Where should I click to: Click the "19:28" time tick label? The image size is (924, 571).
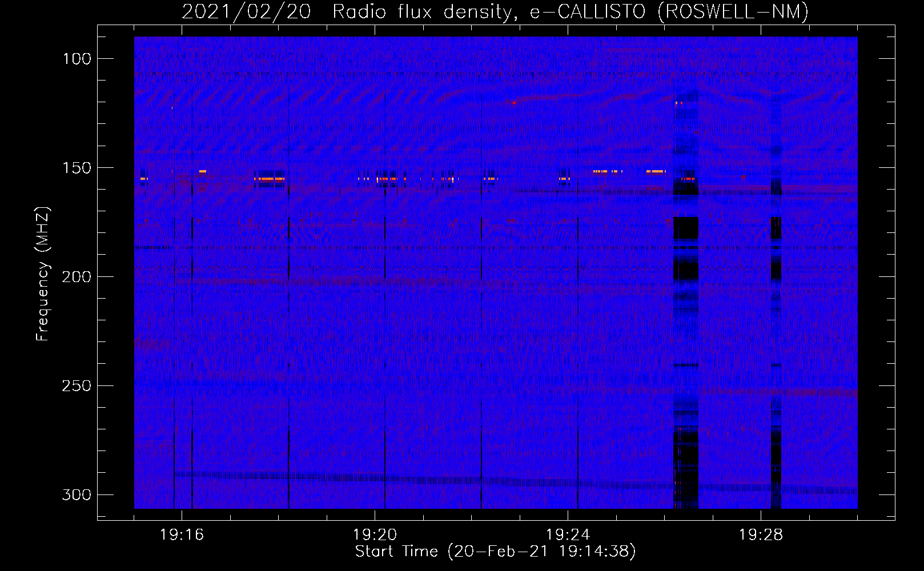(x=761, y=535)
